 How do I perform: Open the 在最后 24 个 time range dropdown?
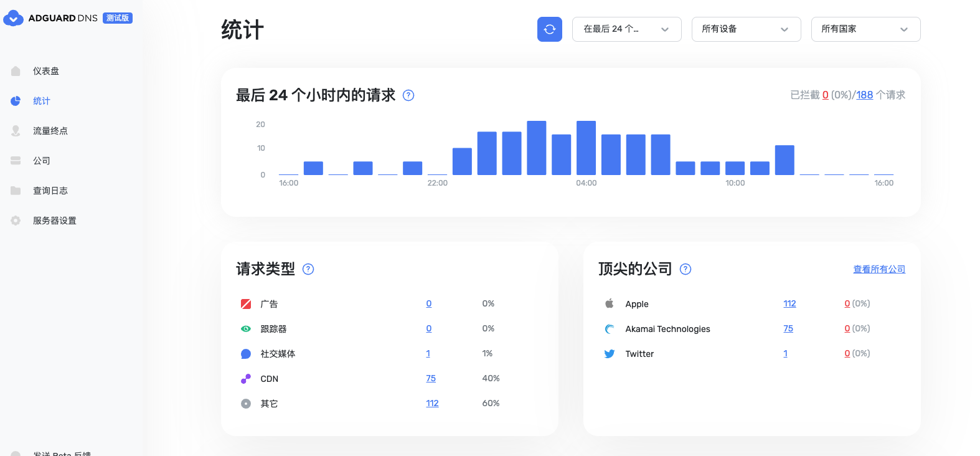tap(627, 29)
